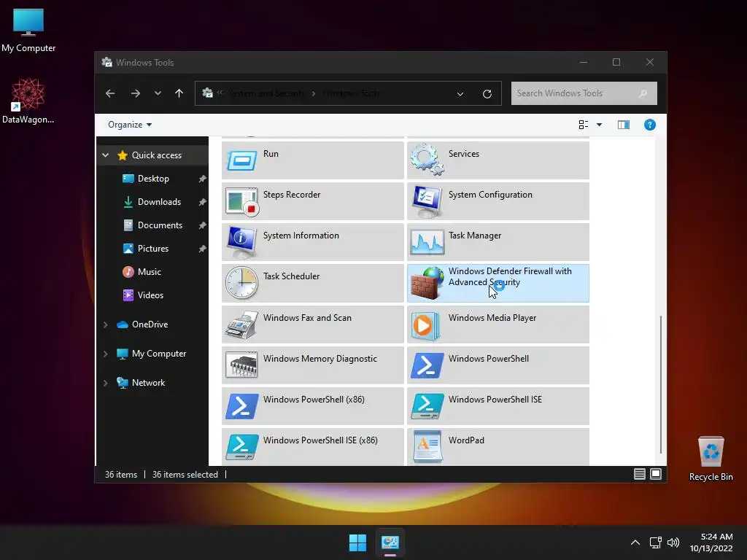Go forward with the right arrow

click(x=136, y=93)
